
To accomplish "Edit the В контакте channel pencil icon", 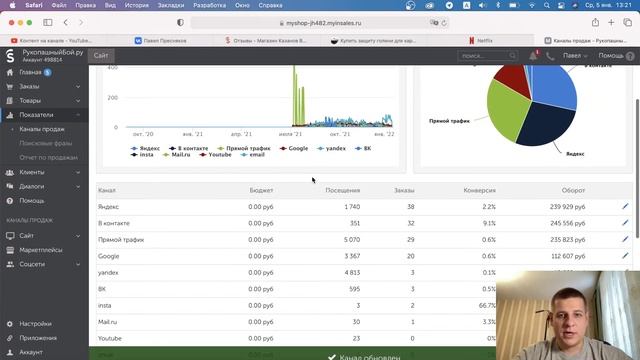I will 625,223.
